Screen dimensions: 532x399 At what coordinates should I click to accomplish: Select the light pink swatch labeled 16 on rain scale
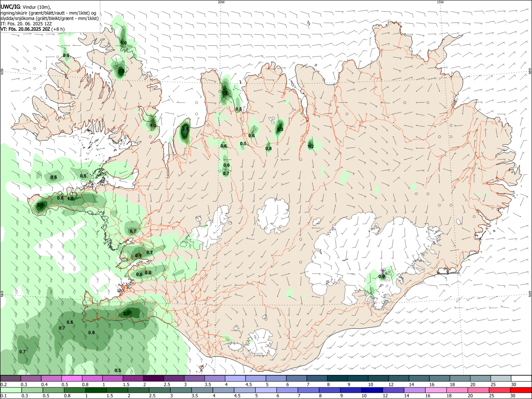pyautogui.click(x=436, y=390)
